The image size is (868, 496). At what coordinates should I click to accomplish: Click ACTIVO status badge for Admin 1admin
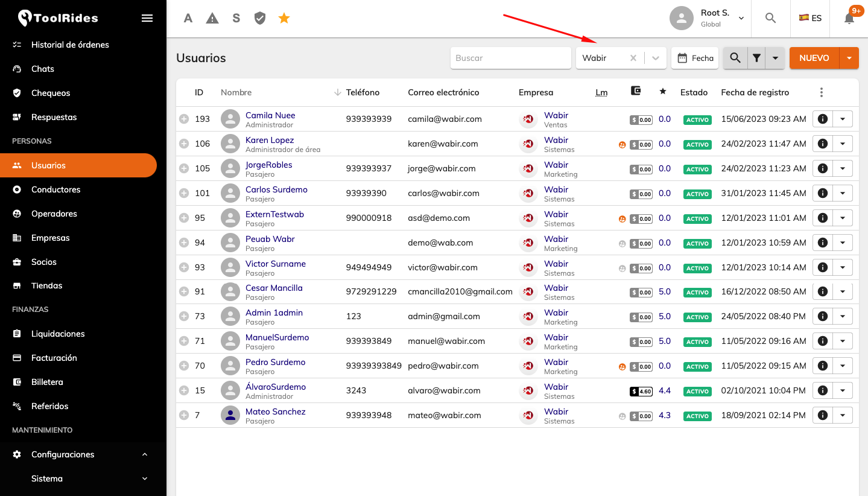(x=697, y=317)
